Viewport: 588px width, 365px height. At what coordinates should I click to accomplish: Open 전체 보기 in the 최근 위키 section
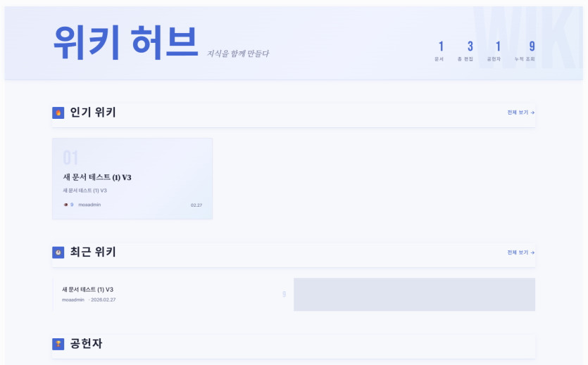(x=520, y=252)
